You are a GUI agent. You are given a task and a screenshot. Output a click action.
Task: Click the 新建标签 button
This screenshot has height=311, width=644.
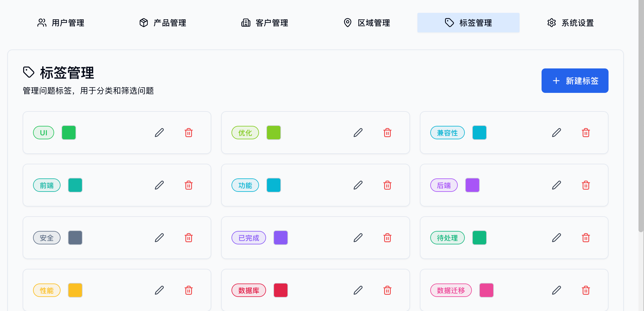tap(575, 81)
